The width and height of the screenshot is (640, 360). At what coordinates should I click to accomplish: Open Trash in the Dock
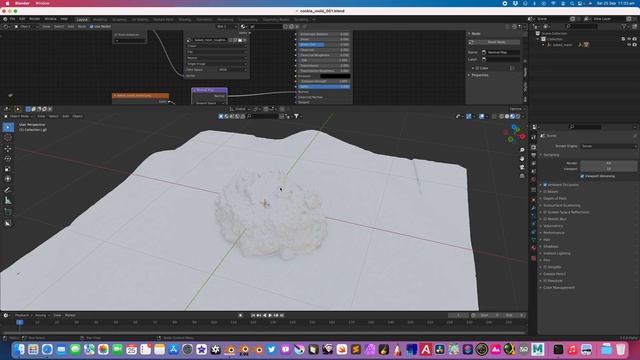(620, 349)
